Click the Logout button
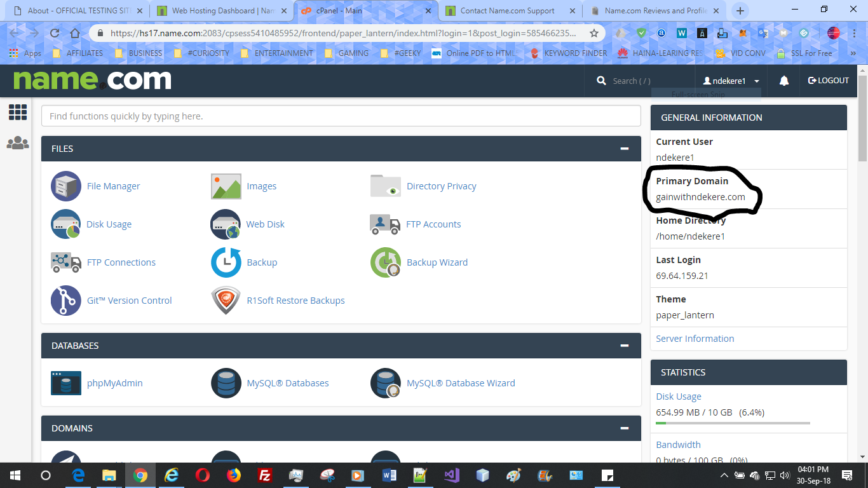Screen dimensions: 868x488 coord(828,81)
